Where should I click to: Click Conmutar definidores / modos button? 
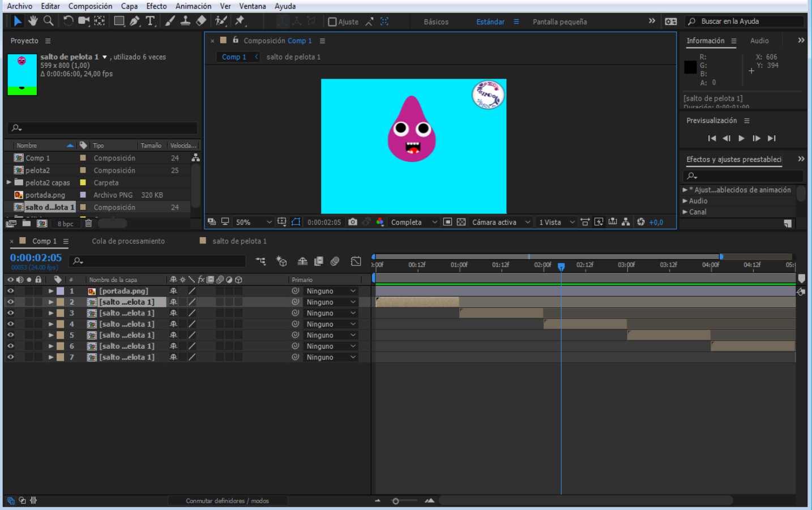point(228,501)
